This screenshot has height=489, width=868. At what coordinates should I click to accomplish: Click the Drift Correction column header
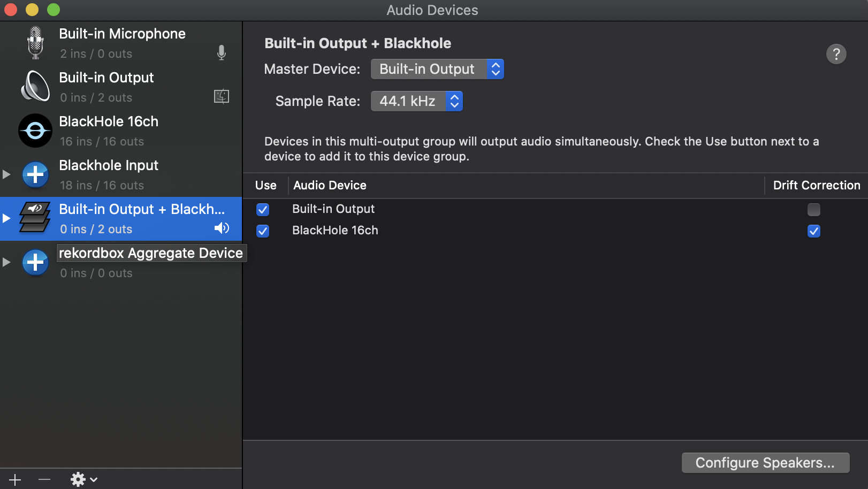(x=817, y=185)
